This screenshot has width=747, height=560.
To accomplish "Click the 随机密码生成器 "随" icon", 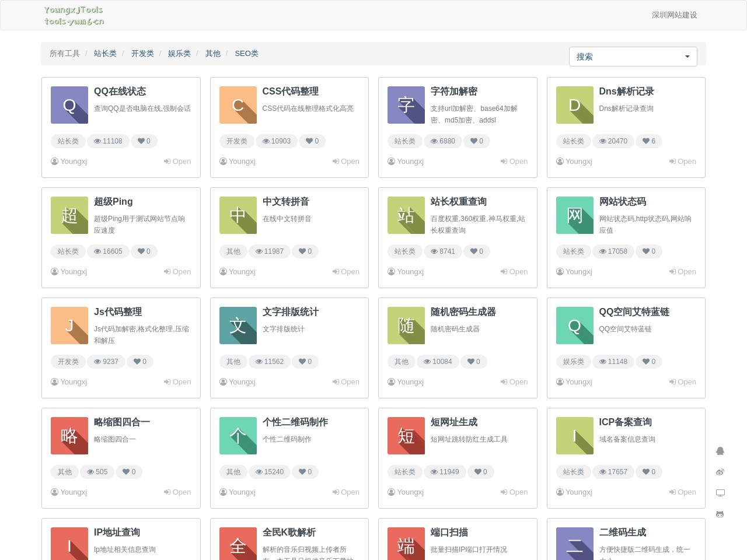I will [406, 325].
